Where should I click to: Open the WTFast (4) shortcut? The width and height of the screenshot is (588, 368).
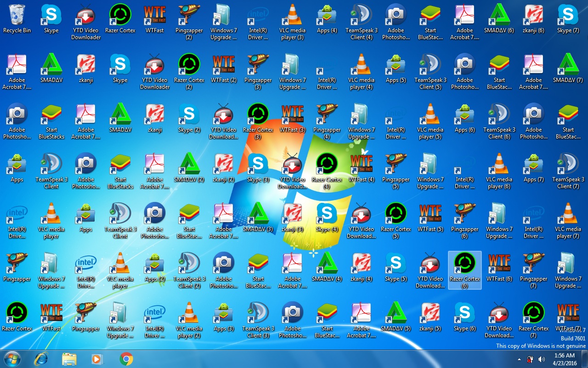(362, 168)
